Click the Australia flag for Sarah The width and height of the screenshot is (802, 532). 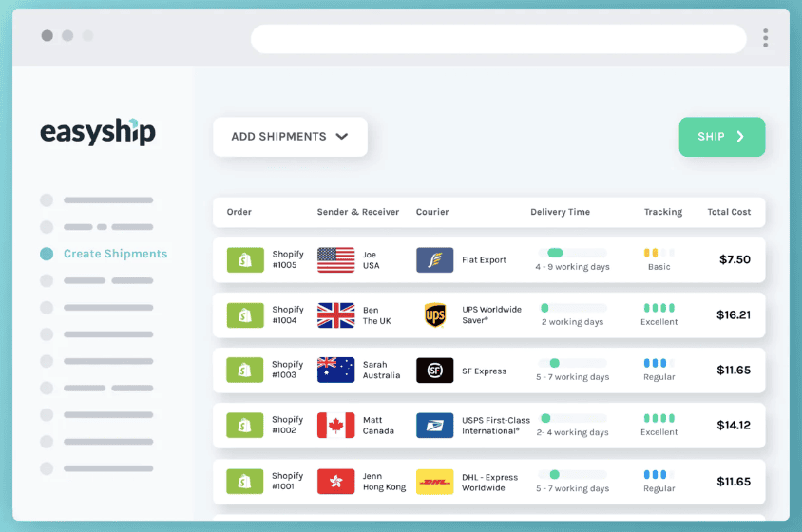click(335, 370)
